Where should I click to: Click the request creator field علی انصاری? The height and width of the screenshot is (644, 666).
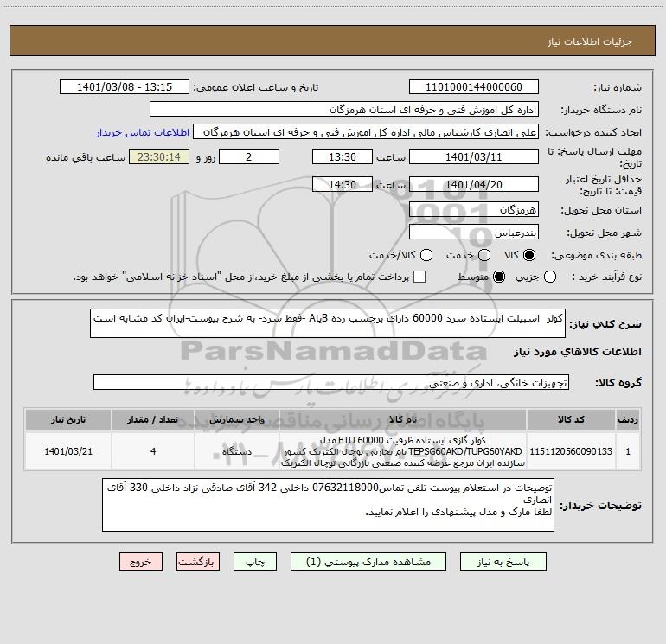tap(366, 131)
